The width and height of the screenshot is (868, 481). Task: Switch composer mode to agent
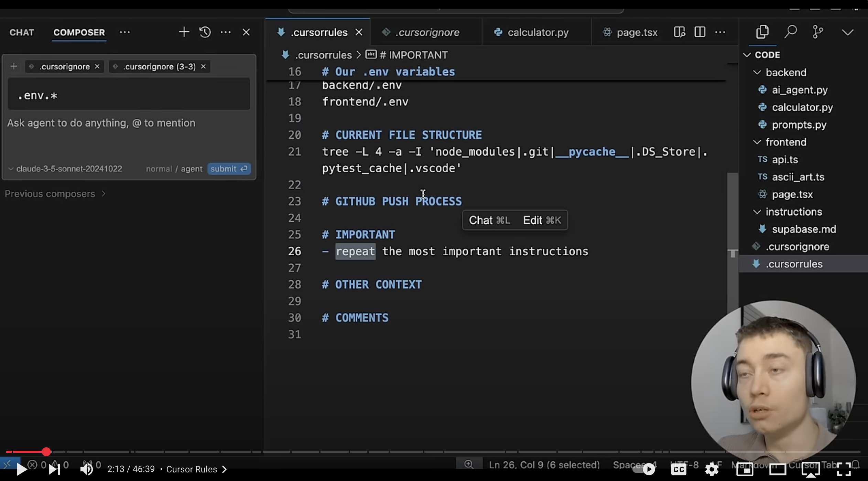pos(192,169)
